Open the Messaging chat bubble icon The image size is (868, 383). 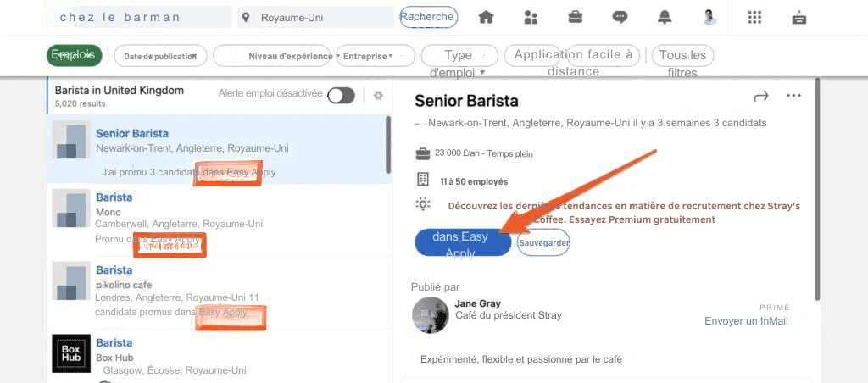[620, 18]
